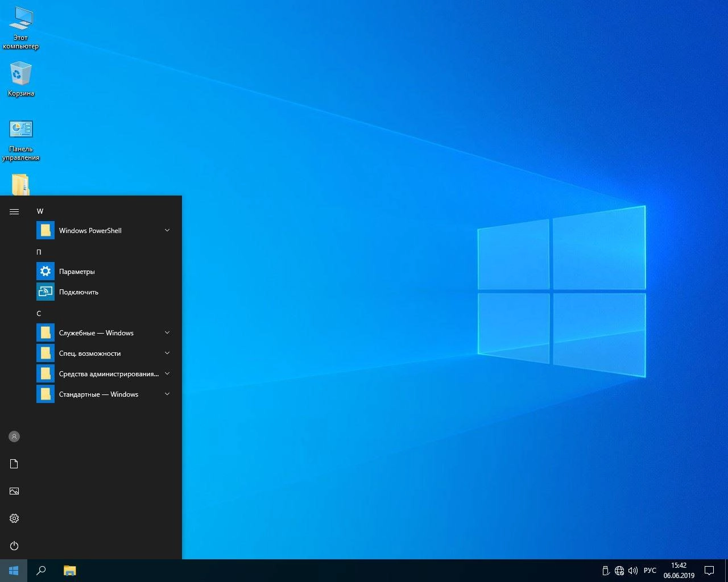Open Settings gear in the Start sidebar
Image resolution: width=728 pixels, height=582 pixels.
[14, 518]
